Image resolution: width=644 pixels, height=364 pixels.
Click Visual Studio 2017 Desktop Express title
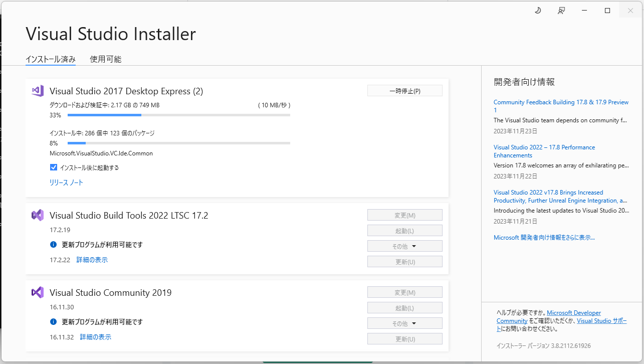click(x=126, y=91)
